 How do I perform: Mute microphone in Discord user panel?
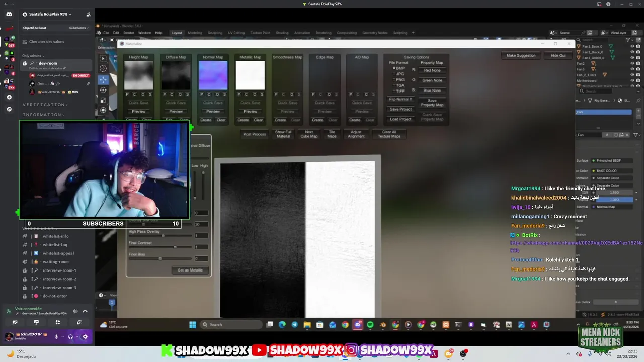pyautogui.click(x=56, y=337)
